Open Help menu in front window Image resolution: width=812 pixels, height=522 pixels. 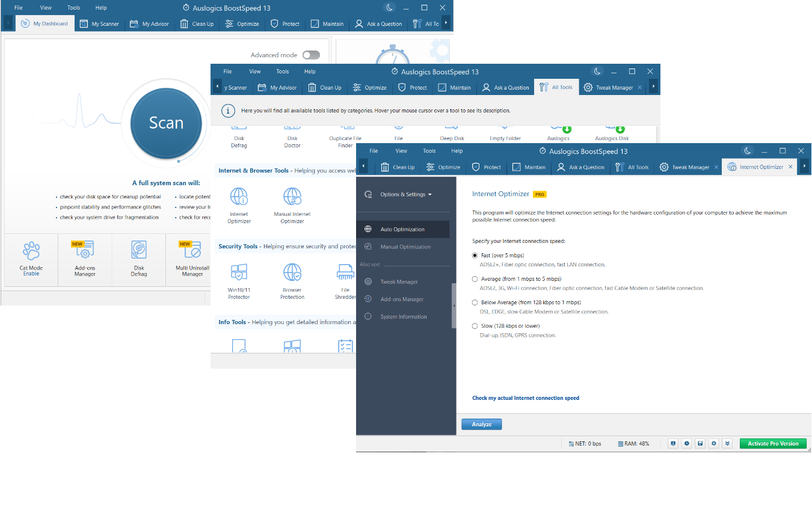click(x=457, y=151)
